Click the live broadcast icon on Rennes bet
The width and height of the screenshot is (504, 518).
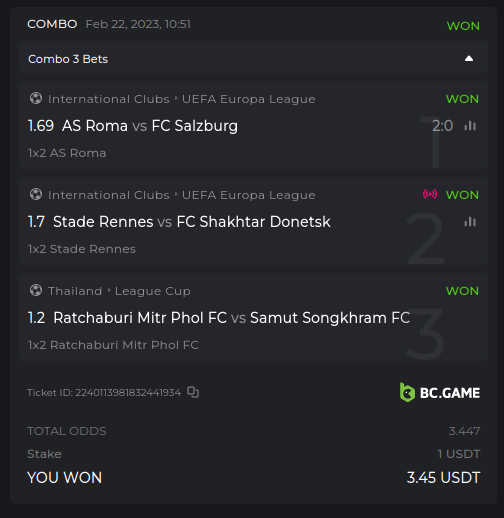(430, 194)
